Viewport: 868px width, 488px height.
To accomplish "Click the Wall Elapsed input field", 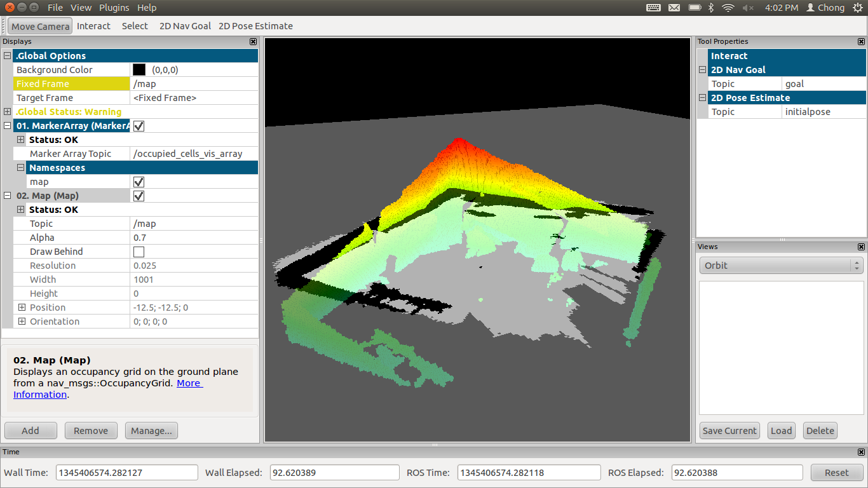I will [334, 472].
